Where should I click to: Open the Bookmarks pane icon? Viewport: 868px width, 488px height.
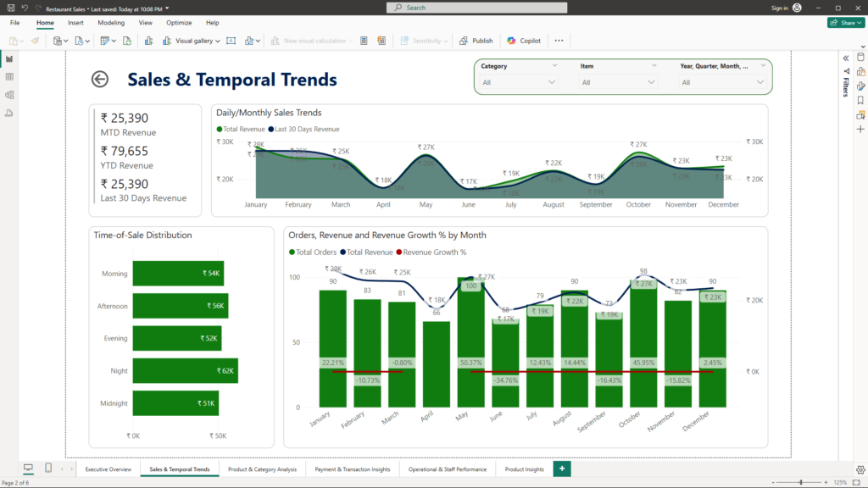click(860, 100)
